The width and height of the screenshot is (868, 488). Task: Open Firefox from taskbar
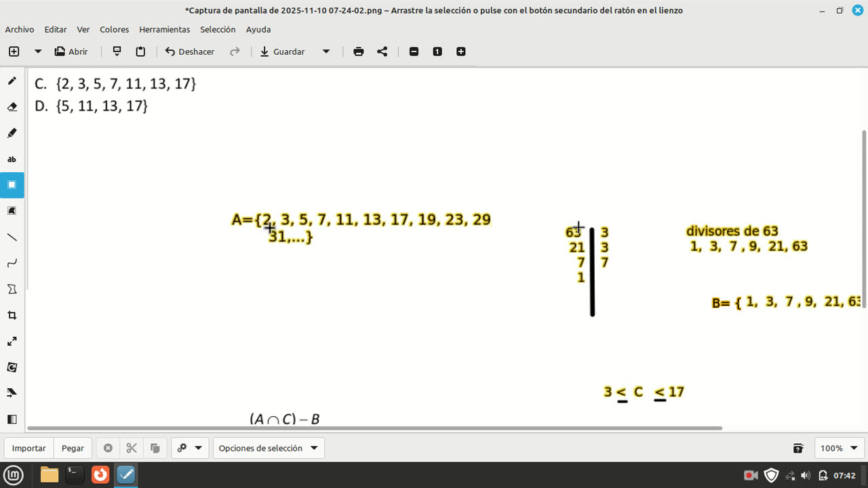[x=100, y=474]
